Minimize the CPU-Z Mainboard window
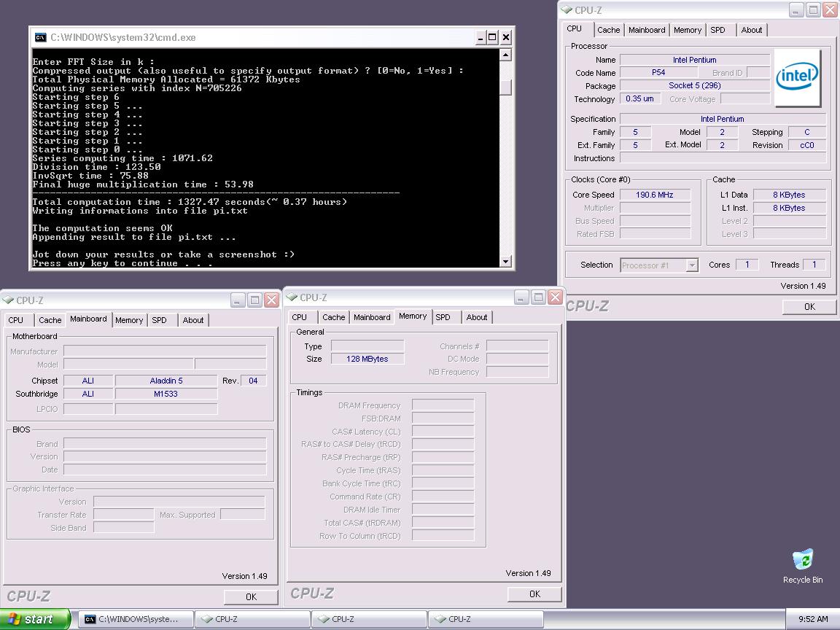The image size is (840, 630). pos(238,300)
